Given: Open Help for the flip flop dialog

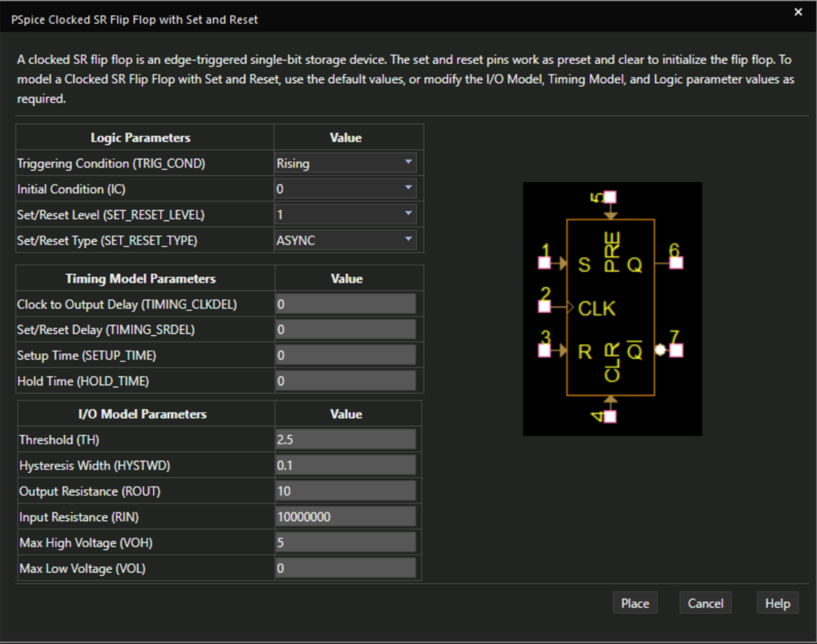Looking at the screenshot, I should [777, 603].
